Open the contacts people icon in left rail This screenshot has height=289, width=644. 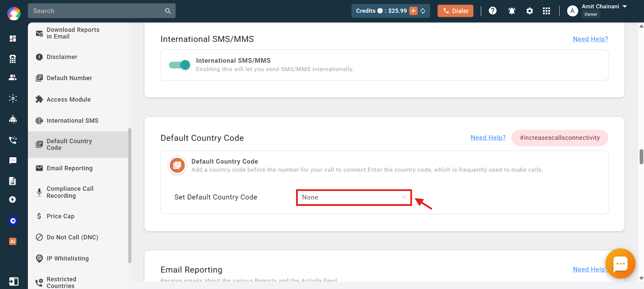click(13, 78)
